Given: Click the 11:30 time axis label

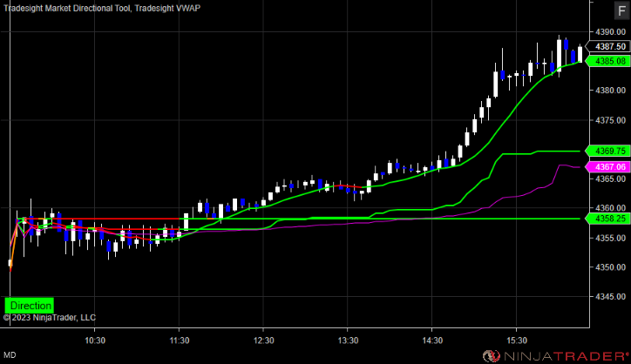Looking at the screenshot, I should pyautogui.click(x=179, y=340).
